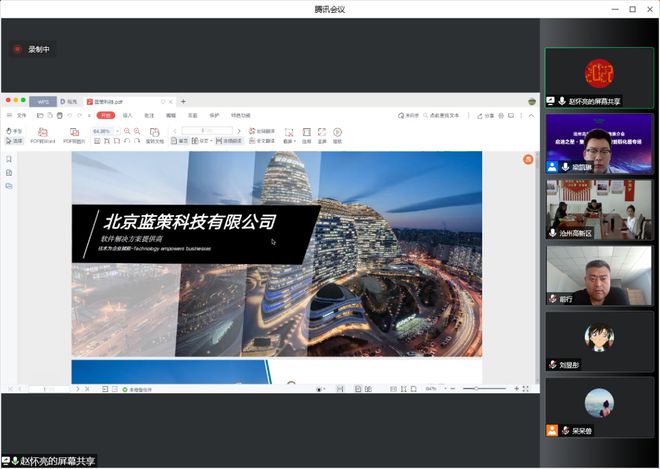
Task: Click the 点此查找文本 search box
Action: coord(441,115)
